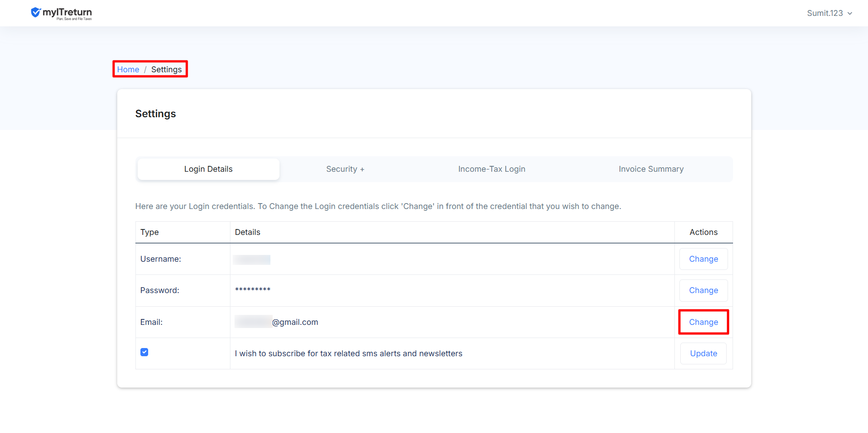Click the login credentials instruction paragraph
Viewport: 868px width, 433px height.
378,206
